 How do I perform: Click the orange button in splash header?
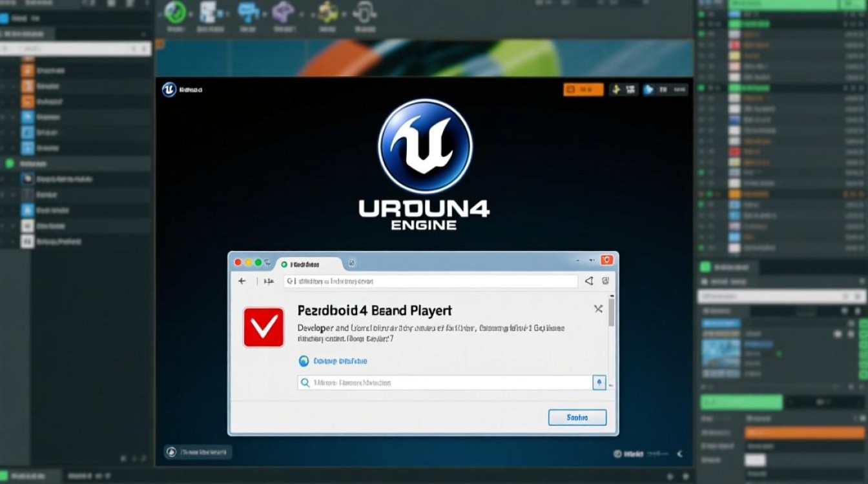tap(583, 90)
